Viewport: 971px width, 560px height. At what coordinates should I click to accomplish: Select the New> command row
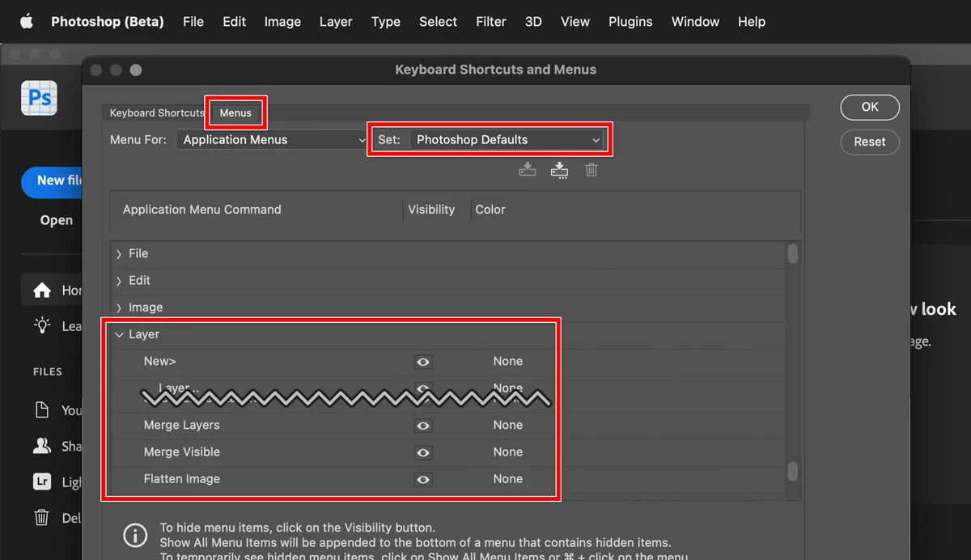point(448,362)
